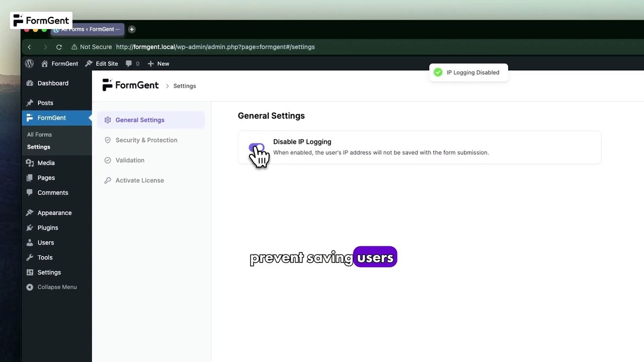644x362 pixels.
Task: Click the Disable IP Logging description text
Action: [x=381, y=152]
